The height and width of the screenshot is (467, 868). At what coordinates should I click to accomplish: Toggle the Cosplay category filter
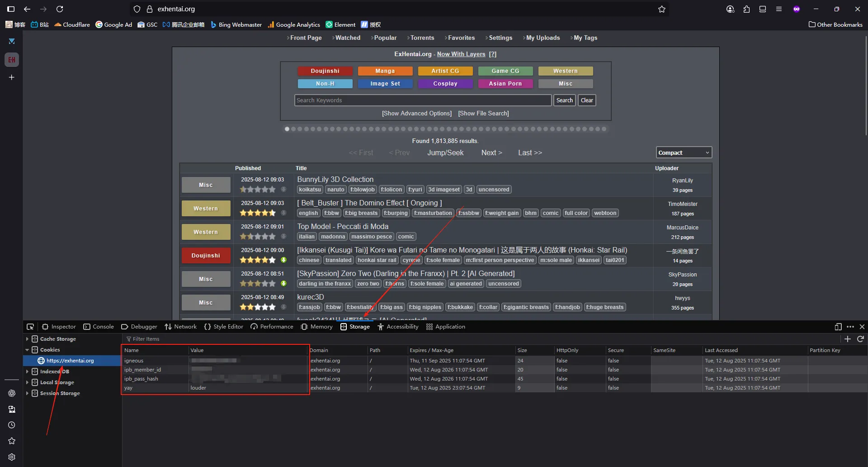(x=445, y=84)
